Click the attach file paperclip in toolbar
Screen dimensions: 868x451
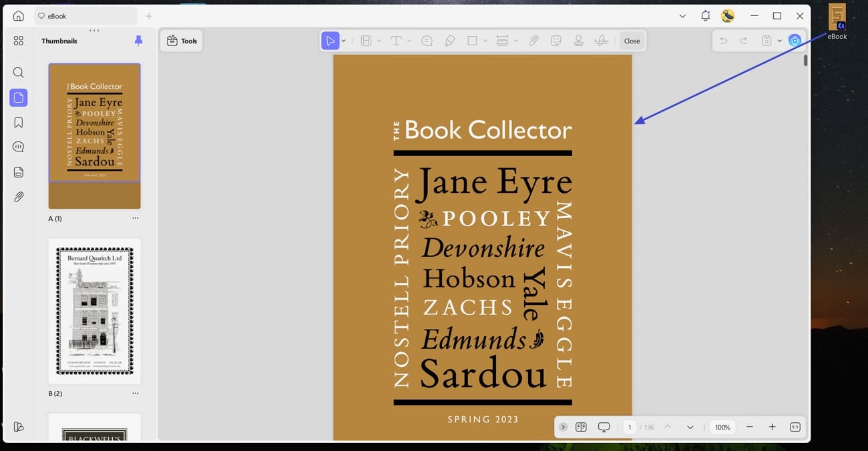click(x=533, y=41)
